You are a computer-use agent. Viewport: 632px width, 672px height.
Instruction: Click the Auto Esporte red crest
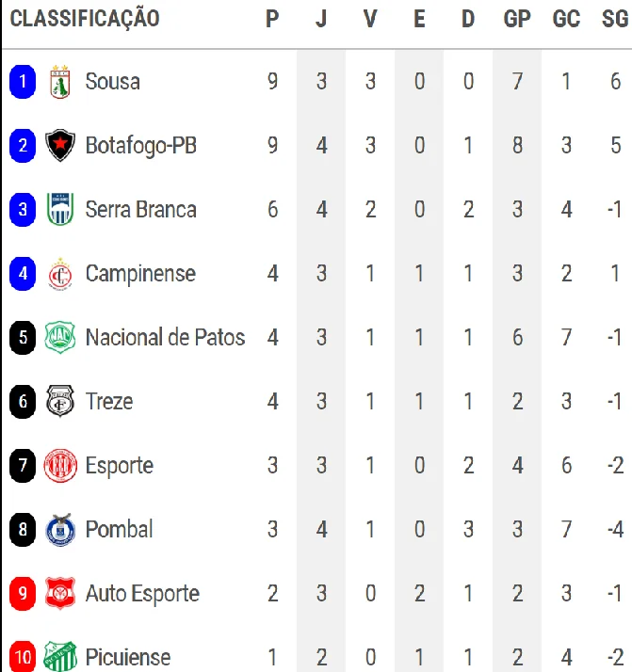[59, 594]
